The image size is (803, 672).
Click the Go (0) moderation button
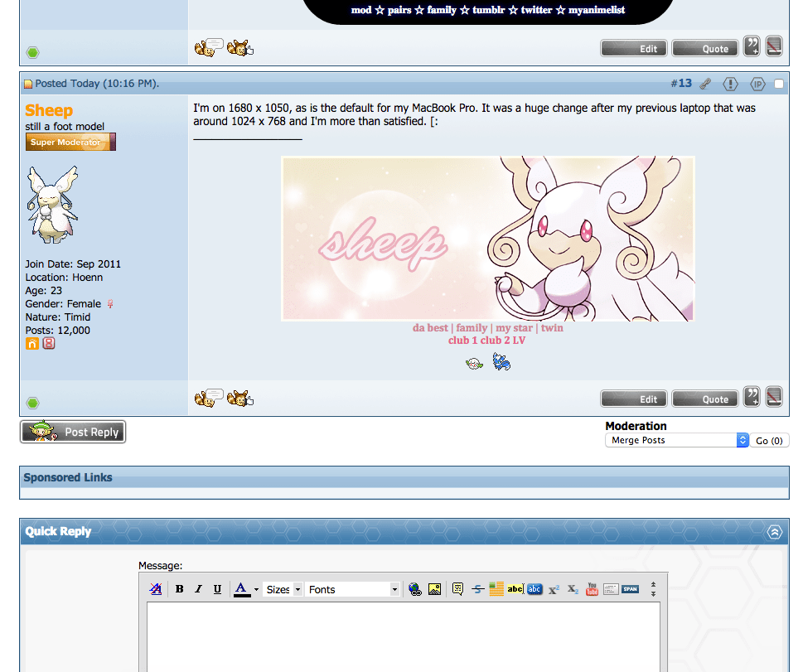coord(769,441)
